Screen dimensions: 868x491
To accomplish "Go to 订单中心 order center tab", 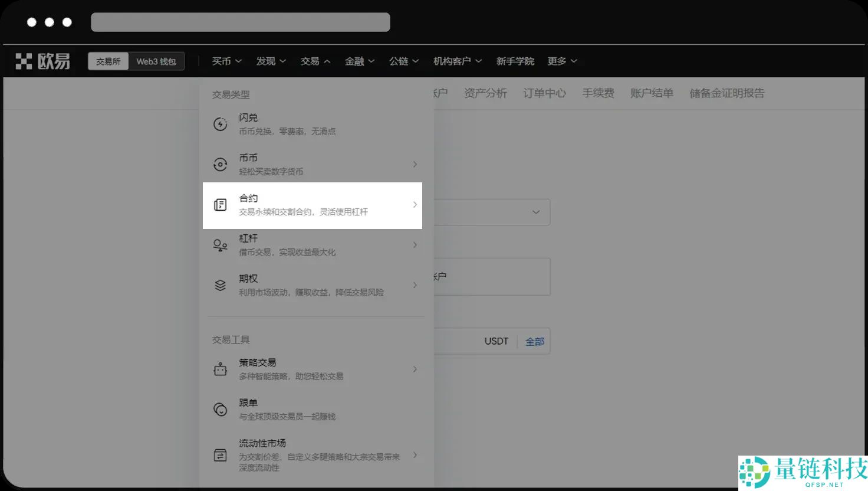I will (x=544, y=93).
